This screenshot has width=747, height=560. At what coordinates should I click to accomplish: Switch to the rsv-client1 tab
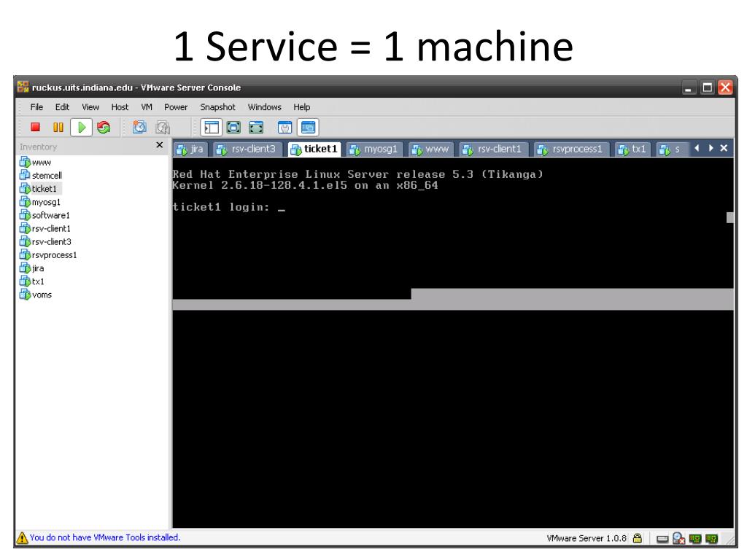pos(494,149)
